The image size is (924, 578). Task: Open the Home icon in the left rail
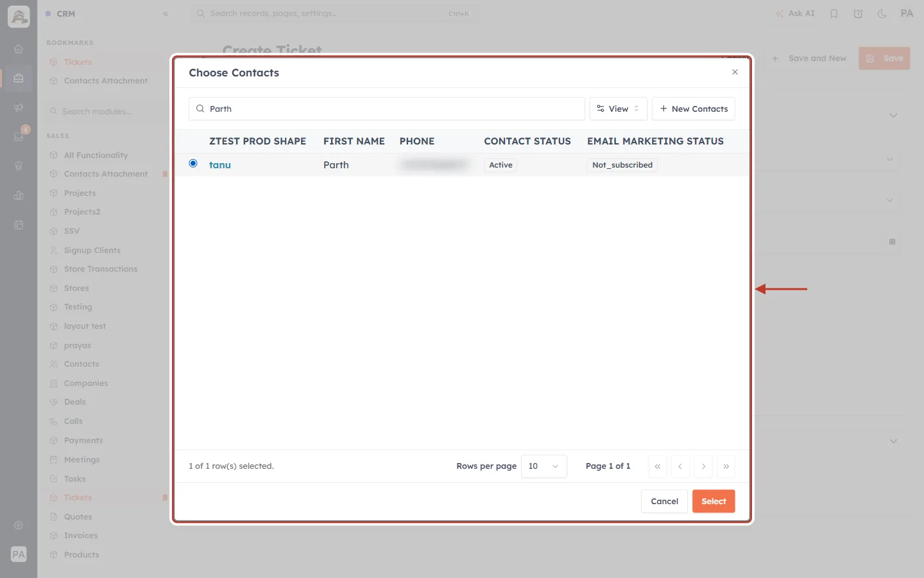[x=19, y=49]
